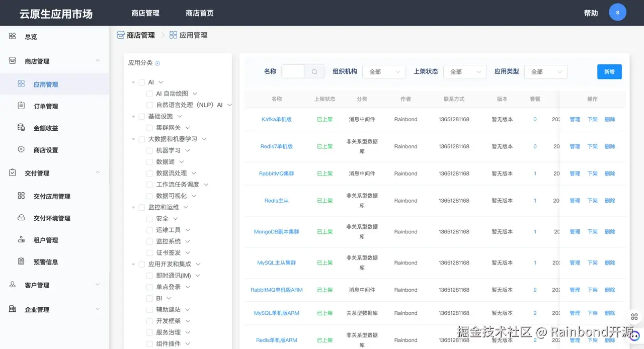
Task: Click 下架 for RabbitMQ集群 row
Action: click(593, 174)
